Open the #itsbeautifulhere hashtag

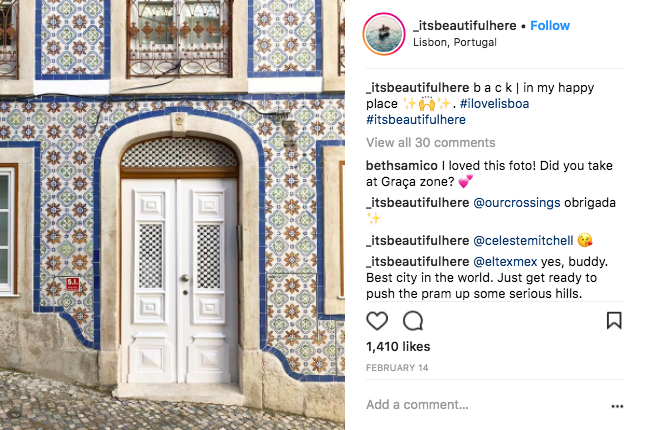416,120
